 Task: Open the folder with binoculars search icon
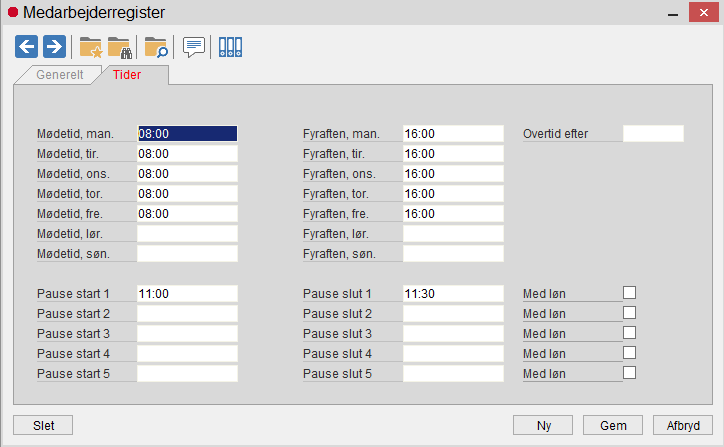pos(120,47)
